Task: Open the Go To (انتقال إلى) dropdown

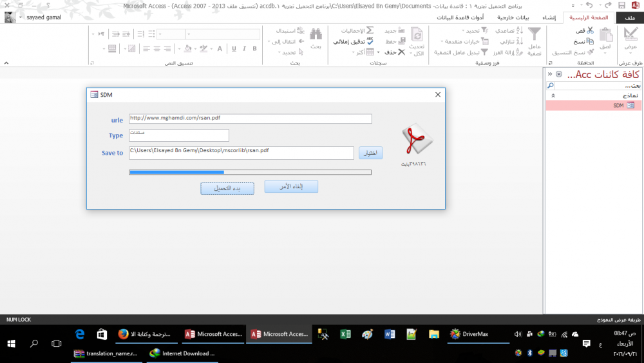Action: (286, 41)
